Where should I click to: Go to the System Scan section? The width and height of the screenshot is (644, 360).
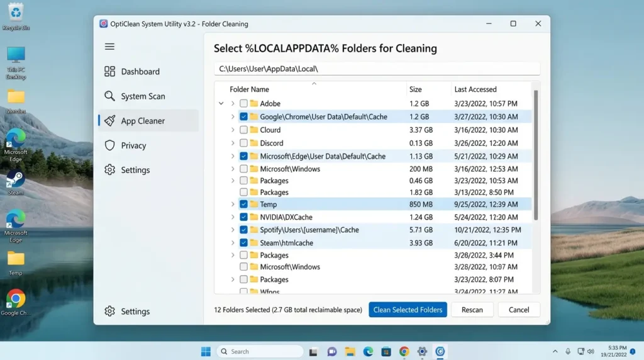[148, 96]
